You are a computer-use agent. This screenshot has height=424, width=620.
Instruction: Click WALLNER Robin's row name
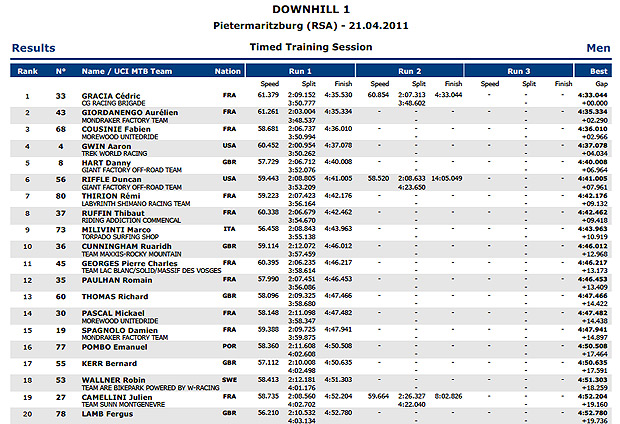coord(110,379)
